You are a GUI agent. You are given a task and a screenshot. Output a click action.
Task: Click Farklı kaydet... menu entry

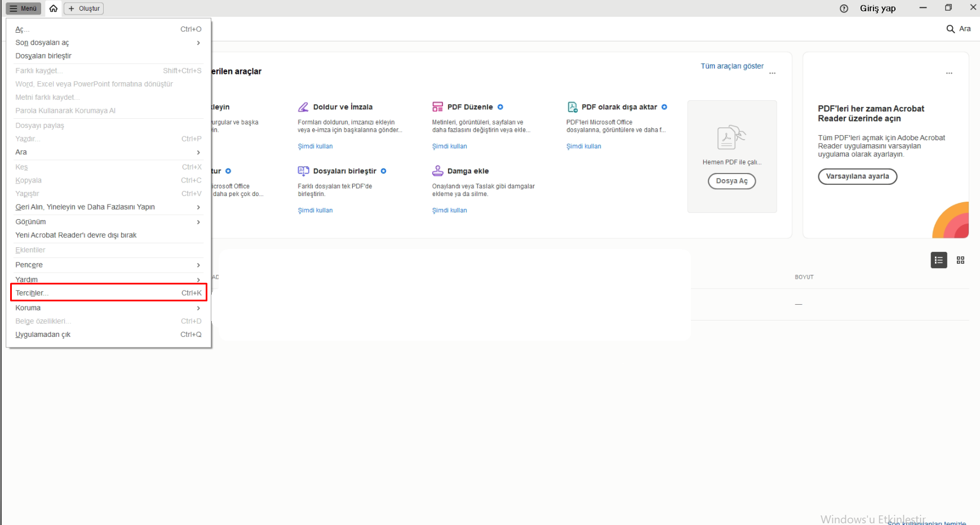tap(108, 70)
